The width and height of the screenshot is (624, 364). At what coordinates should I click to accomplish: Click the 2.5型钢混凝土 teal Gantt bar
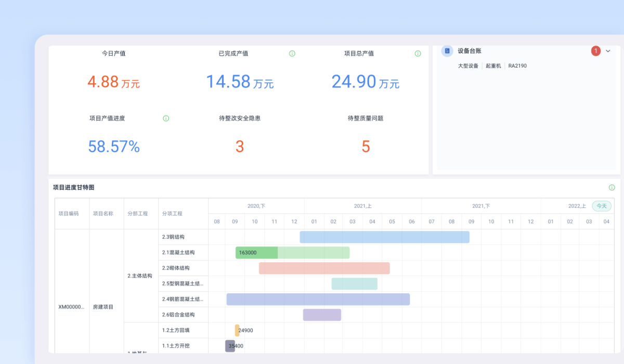click(355, 284)
